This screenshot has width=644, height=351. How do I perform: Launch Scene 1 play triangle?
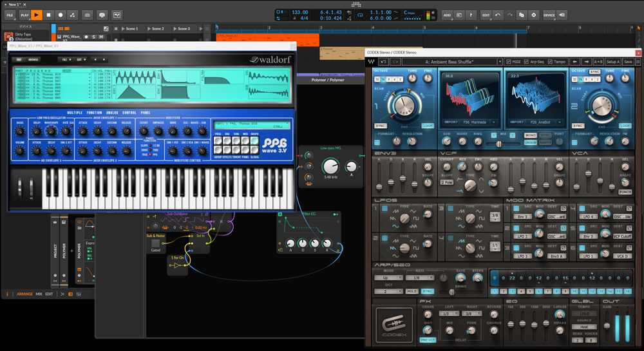(x=122, y=29)
